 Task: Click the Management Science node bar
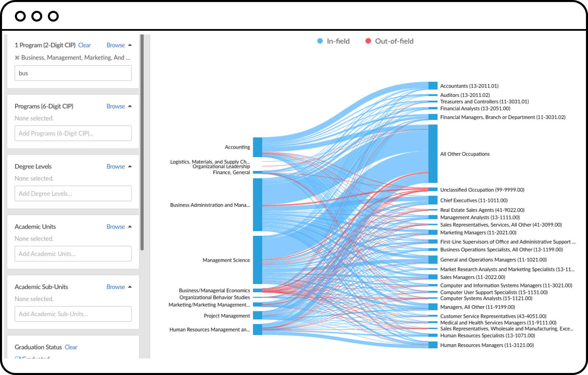pos(257,260)
